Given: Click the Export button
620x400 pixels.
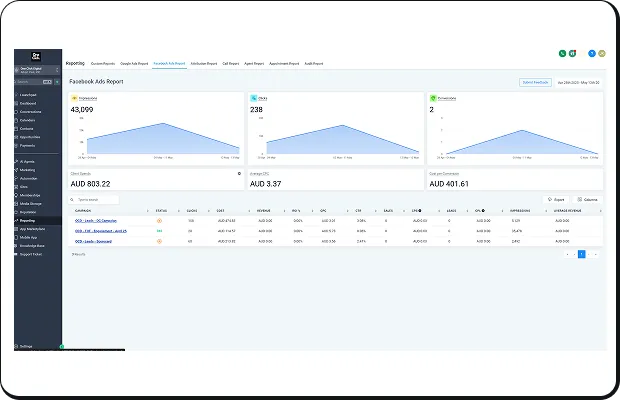Looking at the screenshot, I should (555, 199).
